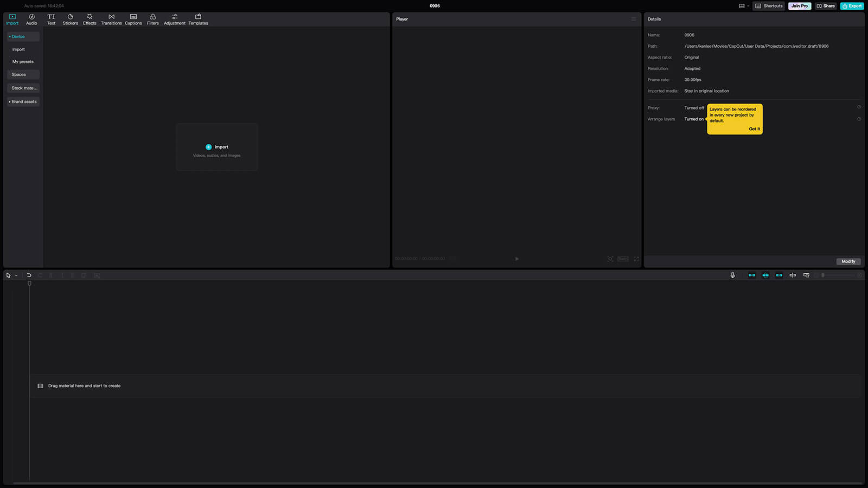Click the player panel hamburger menu icon
868x488 pixels.
click(633, 19)
